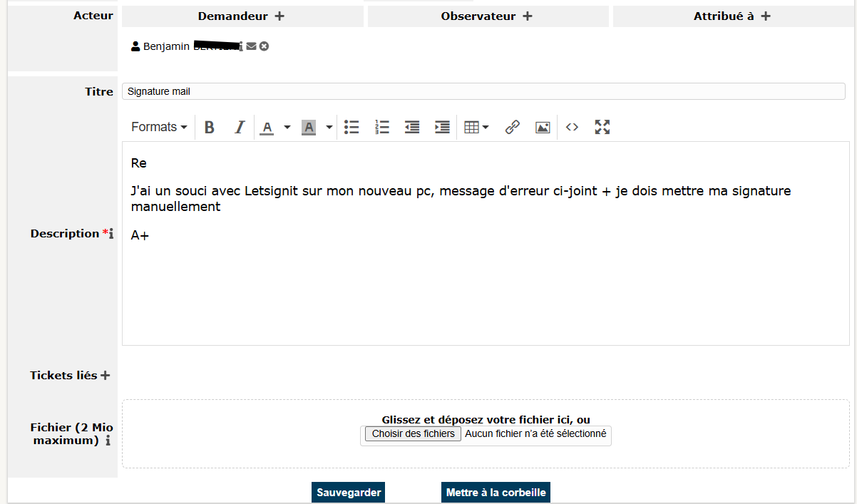This screenshot has width=857, height=504.
Task: Decrease indent of the text
Action: click(412, 128)
